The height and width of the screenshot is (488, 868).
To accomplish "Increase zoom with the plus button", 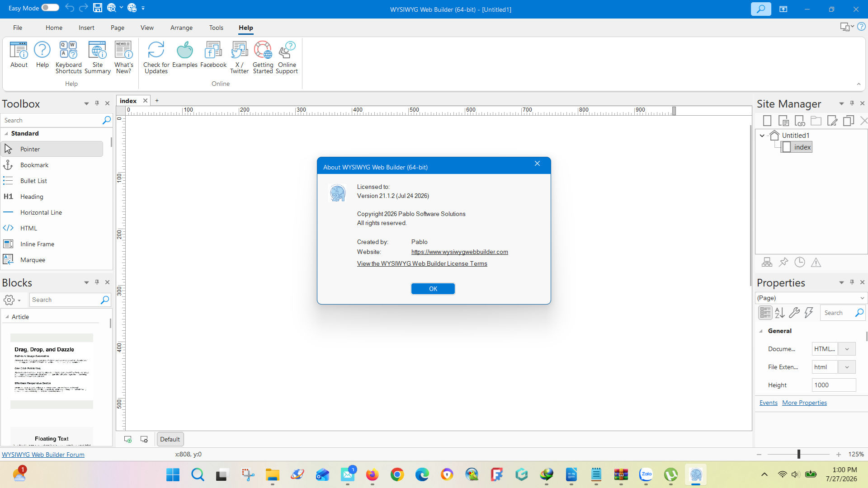I will (x=839, y=455).
